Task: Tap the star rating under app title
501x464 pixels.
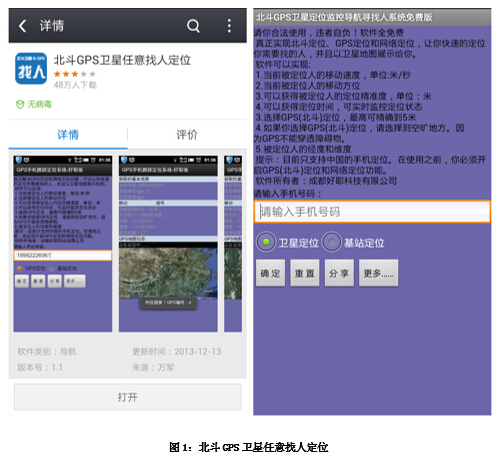Action: tap(75, 74)
